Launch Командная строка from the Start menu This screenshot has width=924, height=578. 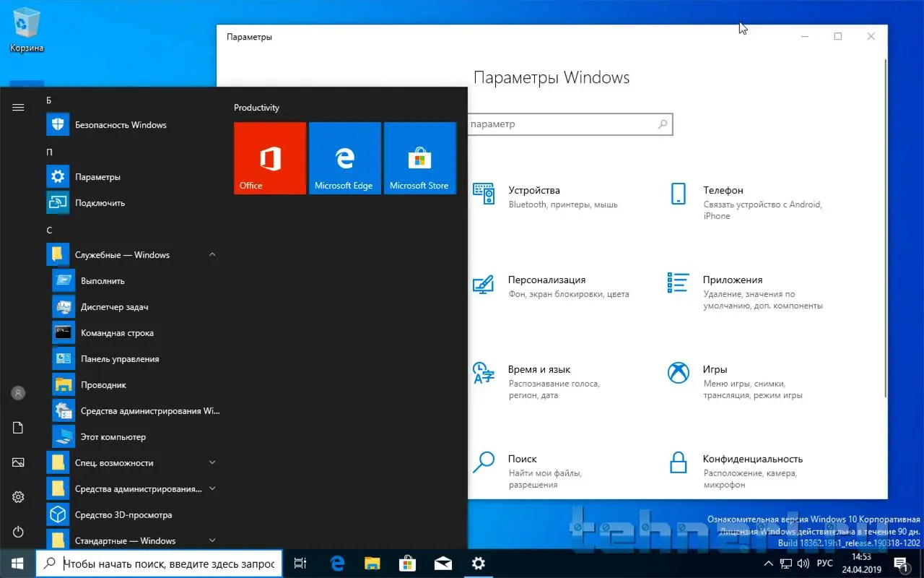[x=117, y=333]
